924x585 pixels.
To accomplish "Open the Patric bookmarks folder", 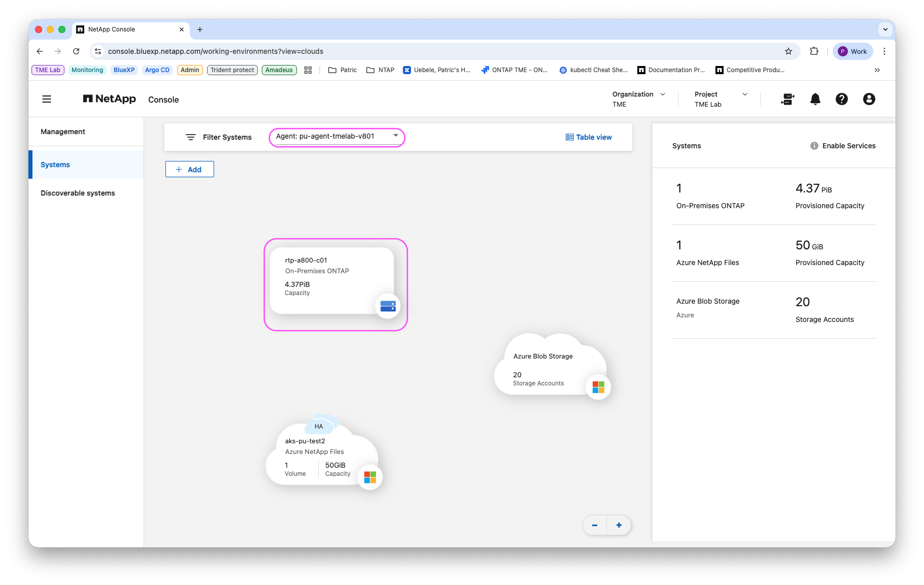I will 343,70.
